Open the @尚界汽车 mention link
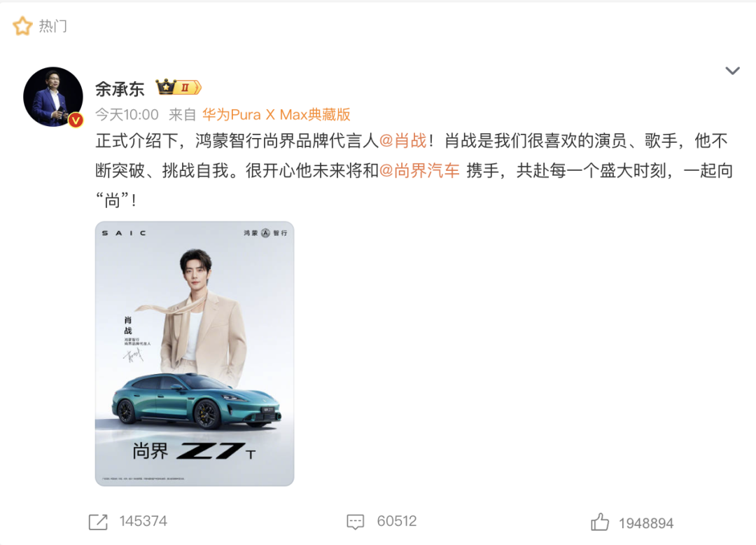The image size is (756, 545). coord(419,171)
